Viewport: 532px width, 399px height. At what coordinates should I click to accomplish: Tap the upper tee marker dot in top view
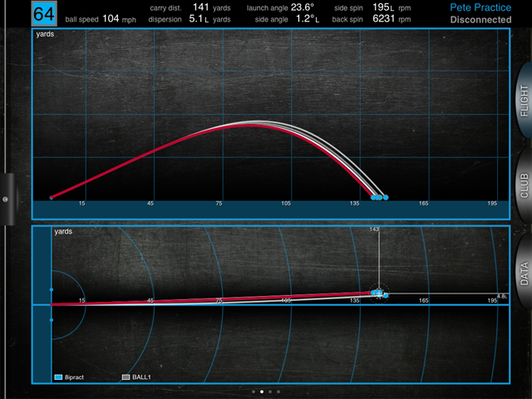click(52, 290)
